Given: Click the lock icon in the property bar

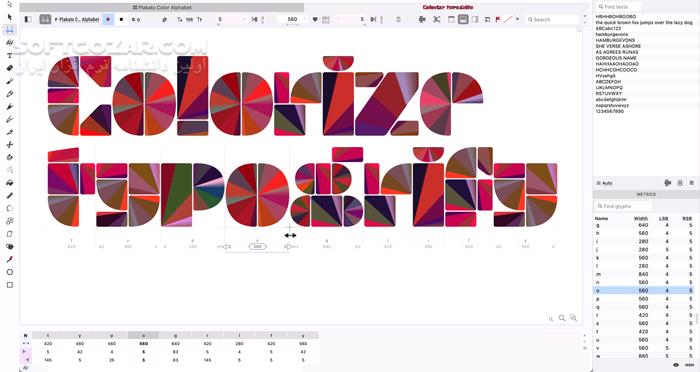Looking at the screenshot, I should [398, 20].
